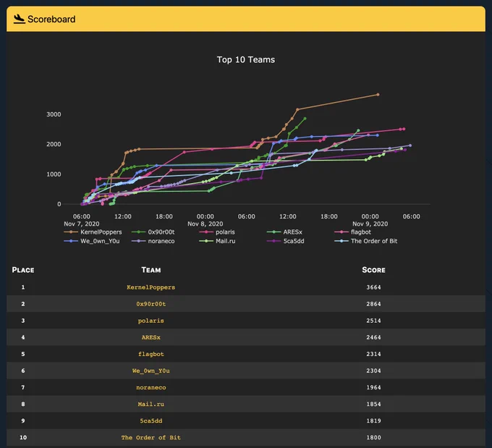492x448 pixels.
Task: Open polaris team link in table
Action: point(151,321)
